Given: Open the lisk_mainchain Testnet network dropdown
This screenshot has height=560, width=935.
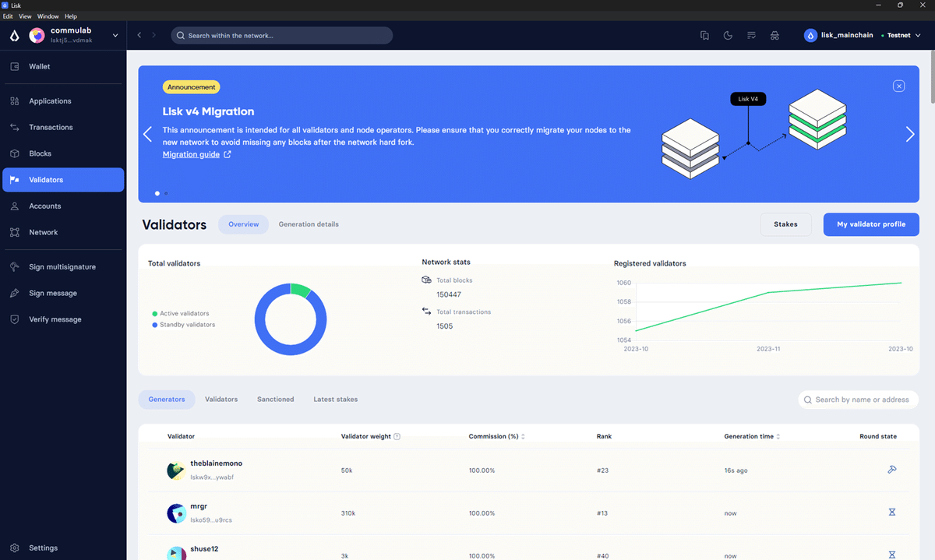Looking at the screenshot, I should click(863, 35).
